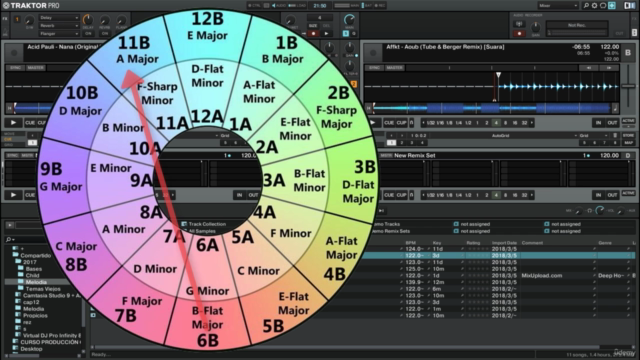640x360 pixels.
Task: Open the Mixer layout dropdown
Action: (558, 6)
